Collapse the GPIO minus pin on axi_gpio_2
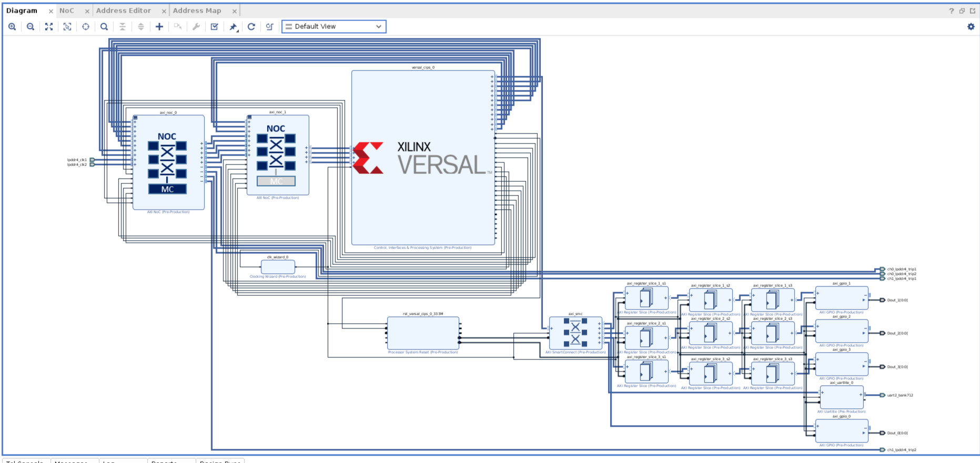980x463 pixels. pyautogui.click(x=865, y=328)
